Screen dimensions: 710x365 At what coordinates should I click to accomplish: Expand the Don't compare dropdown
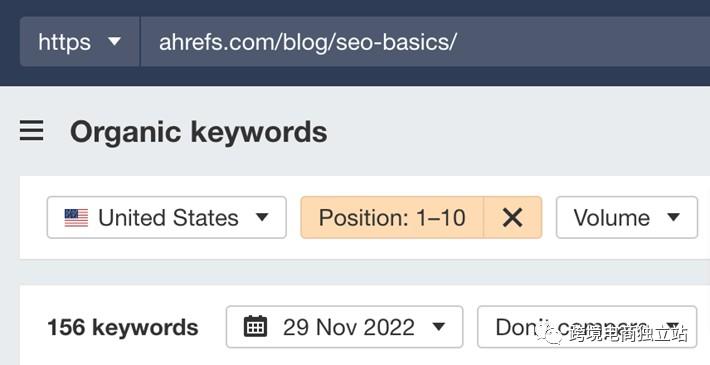[587, 327]
